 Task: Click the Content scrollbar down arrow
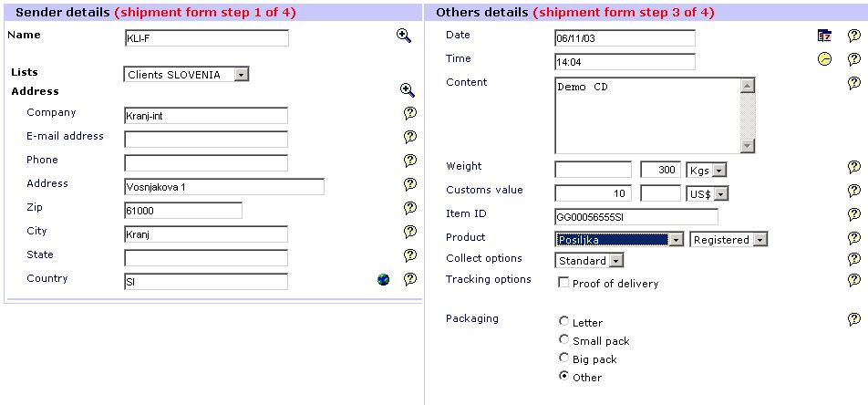tap(748, 145)
